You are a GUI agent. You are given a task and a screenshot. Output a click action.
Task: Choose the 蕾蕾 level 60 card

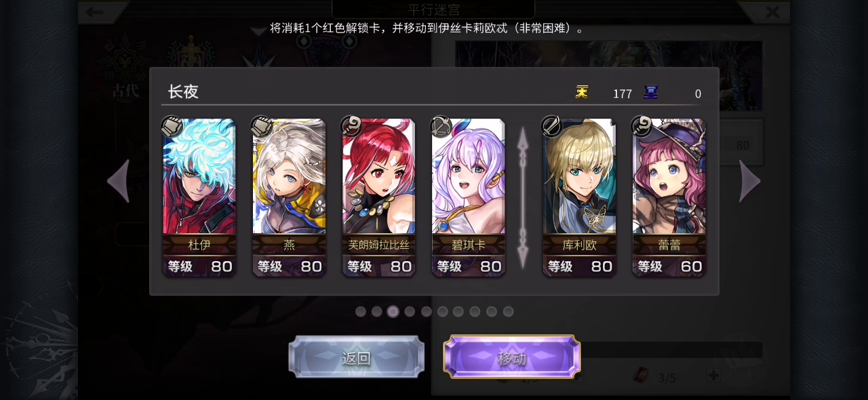click(x=669, y=197)
